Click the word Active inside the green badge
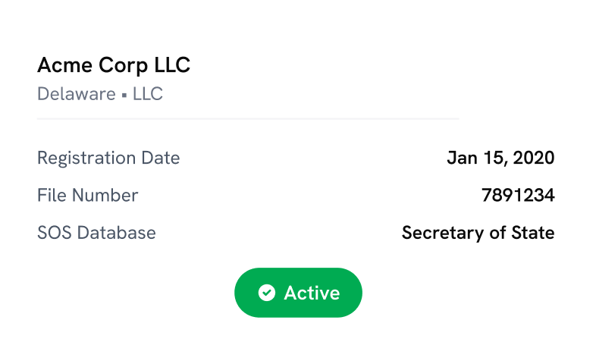The width and height of the screenshot is (596, 364). 312,293
